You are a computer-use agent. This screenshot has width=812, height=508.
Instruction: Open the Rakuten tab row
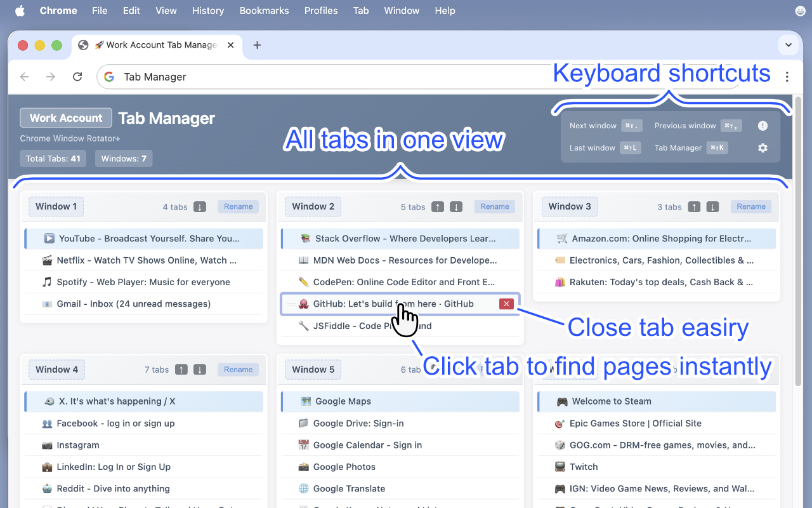pos(657,282)
